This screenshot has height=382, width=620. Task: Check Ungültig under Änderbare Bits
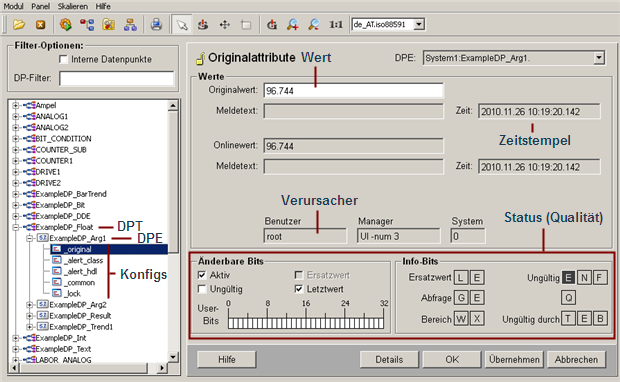202,289
